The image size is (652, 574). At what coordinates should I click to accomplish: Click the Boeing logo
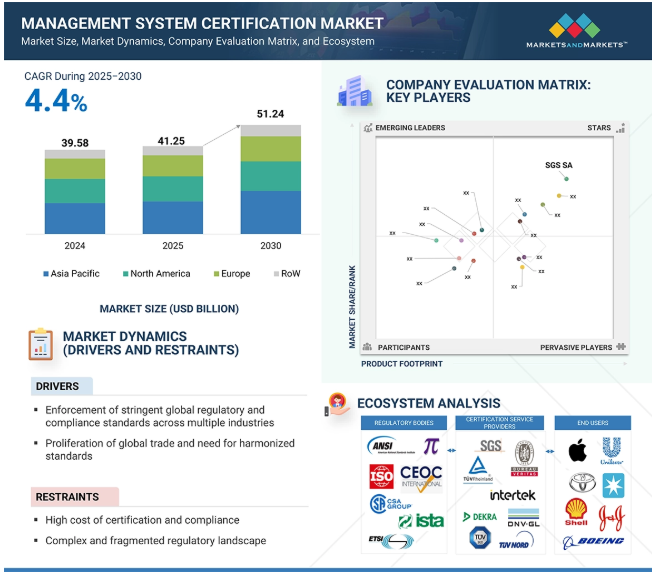593,542
